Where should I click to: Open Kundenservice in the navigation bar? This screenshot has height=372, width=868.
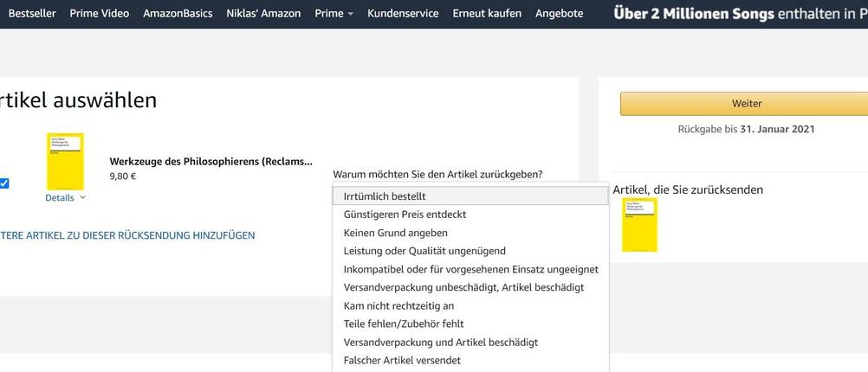403,14
